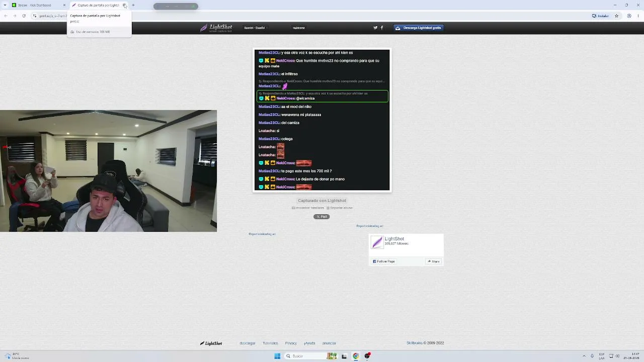Go back in browser history

[x=6, y=16]
